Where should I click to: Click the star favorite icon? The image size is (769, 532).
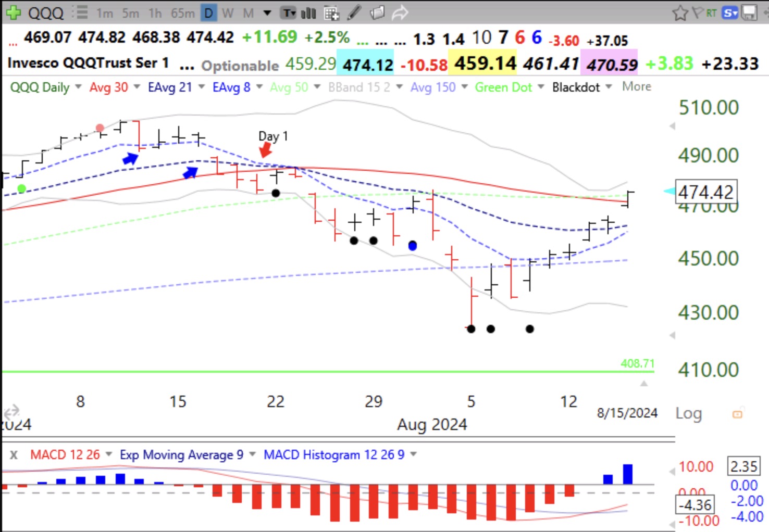click(680, 12)
